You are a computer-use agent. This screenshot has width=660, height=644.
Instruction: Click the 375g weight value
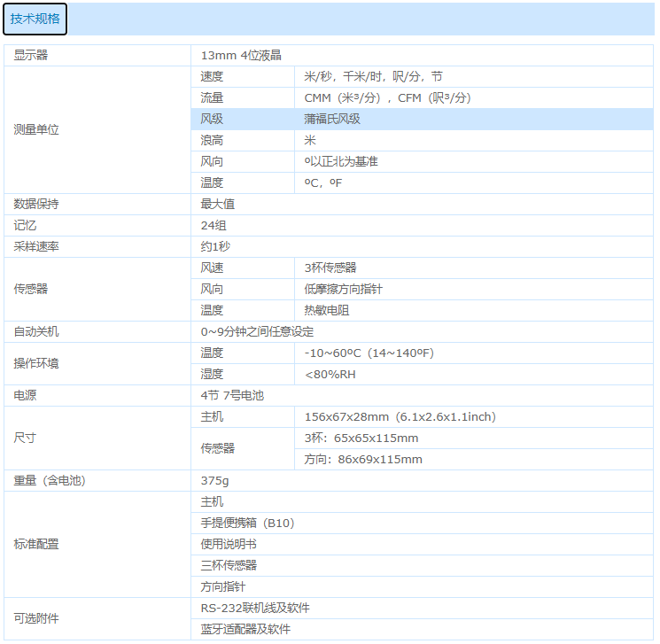tap(215, 480)
